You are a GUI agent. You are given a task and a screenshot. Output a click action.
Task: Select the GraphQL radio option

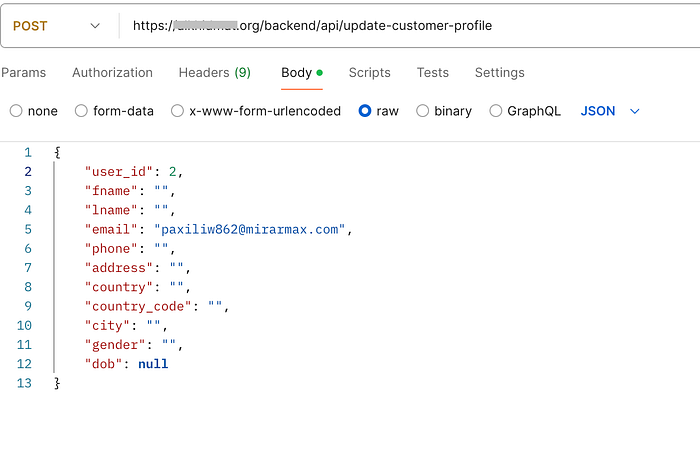coord(496,111)
